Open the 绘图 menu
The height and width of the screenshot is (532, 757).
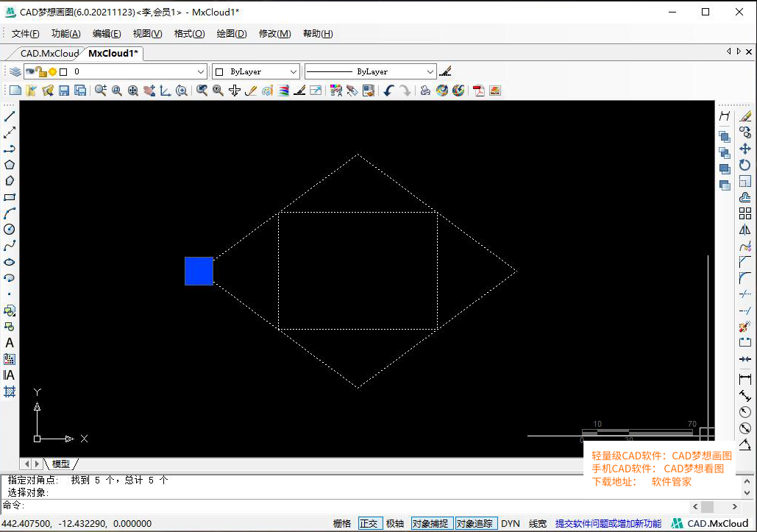click(231, 33)
